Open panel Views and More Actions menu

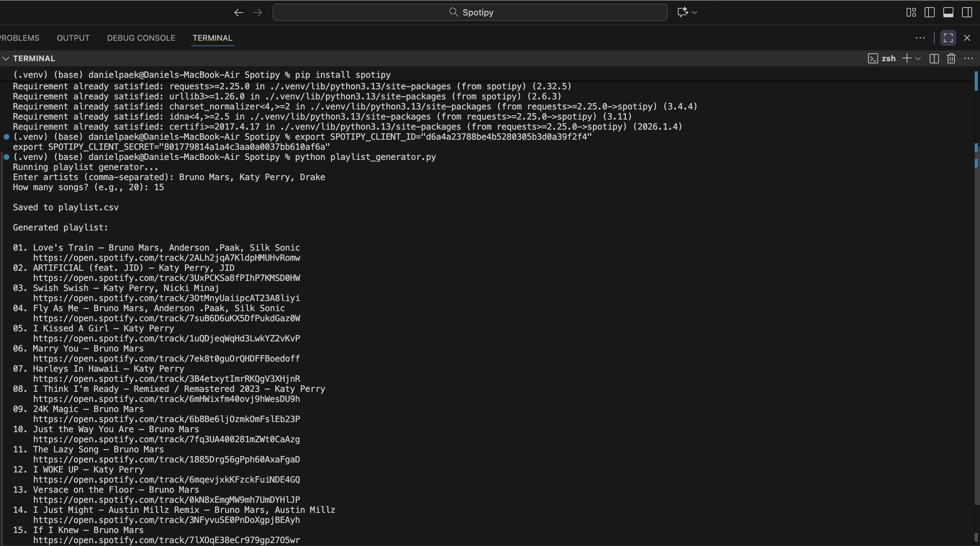point(920,38)
